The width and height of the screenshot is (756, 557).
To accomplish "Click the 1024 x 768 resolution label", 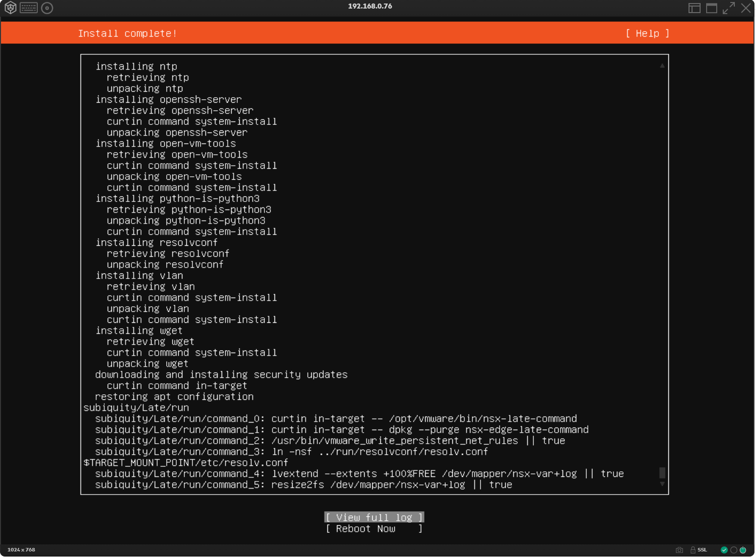I will tap(21, 550).
